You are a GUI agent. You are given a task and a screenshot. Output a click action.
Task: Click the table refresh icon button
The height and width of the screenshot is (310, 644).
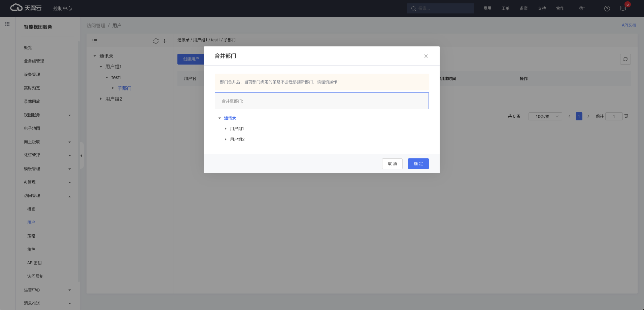click(625, 59)
